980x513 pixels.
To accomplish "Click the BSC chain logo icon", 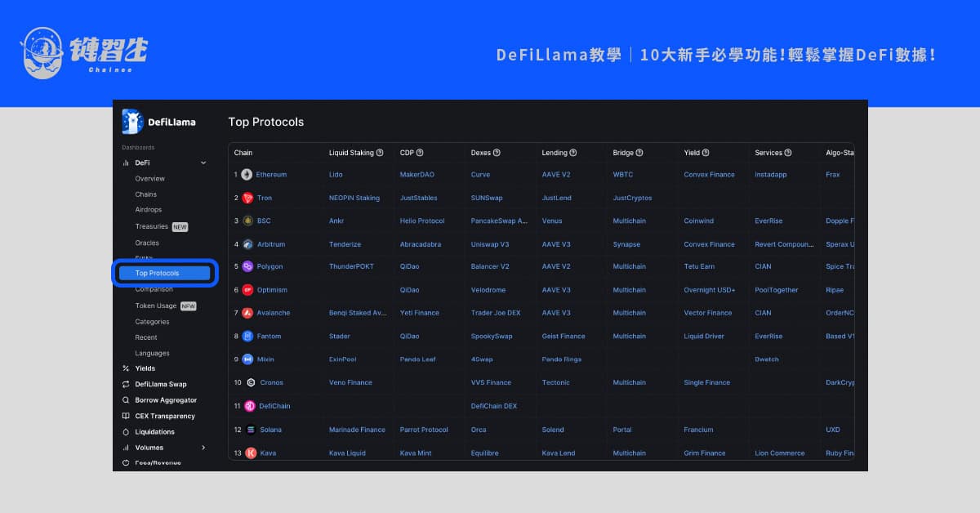I will click(247, 221).
